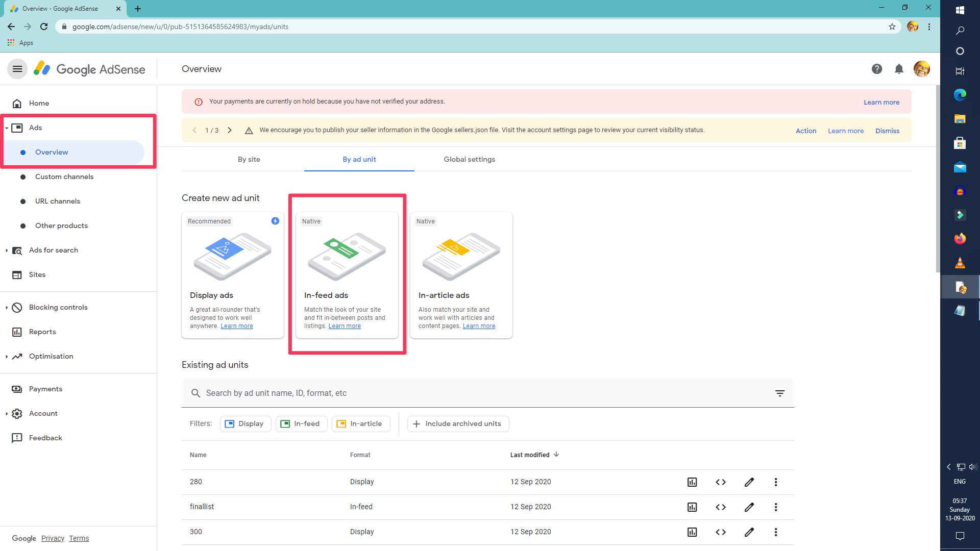
Task: Open the filter icon in search bar
Action: click(x=779, y=393)
